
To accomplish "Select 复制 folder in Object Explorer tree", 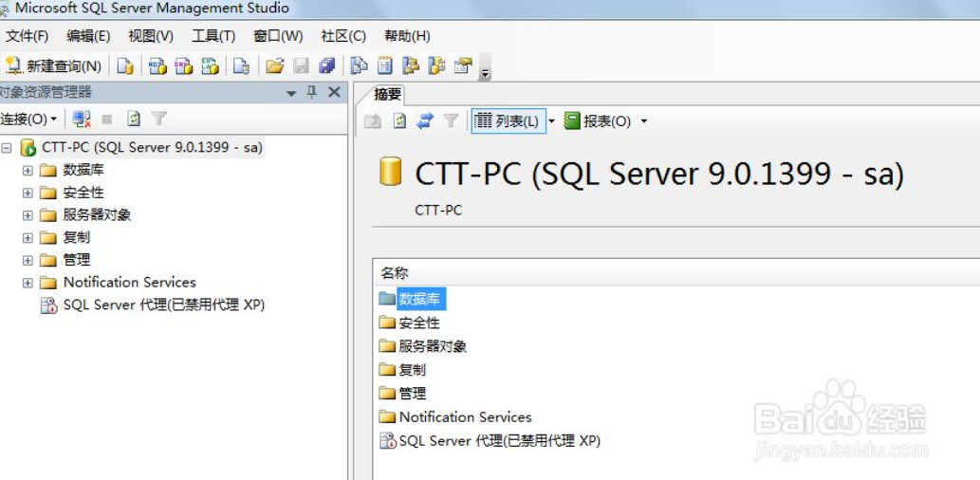I will click(76, 237).
